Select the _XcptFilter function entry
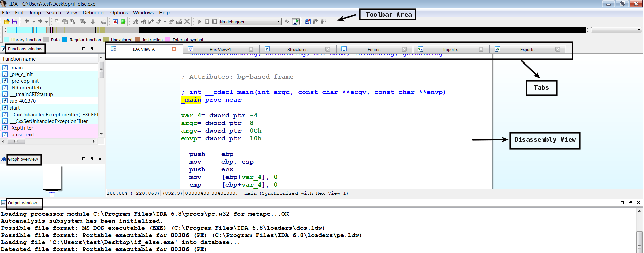The height and width of the screenshot is (253, 644). 21,128
